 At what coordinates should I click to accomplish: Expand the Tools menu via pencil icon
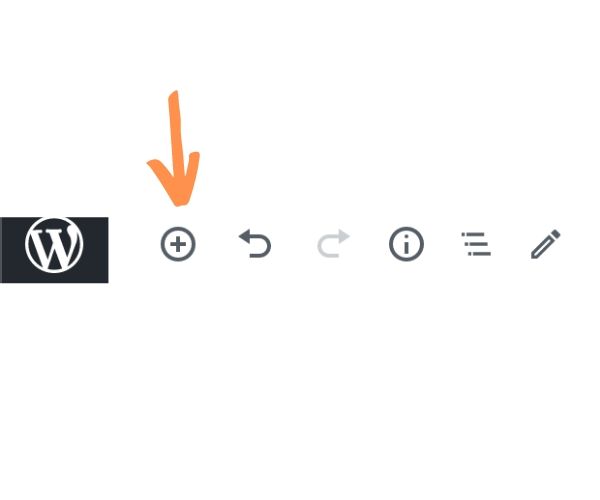(546, 244)
